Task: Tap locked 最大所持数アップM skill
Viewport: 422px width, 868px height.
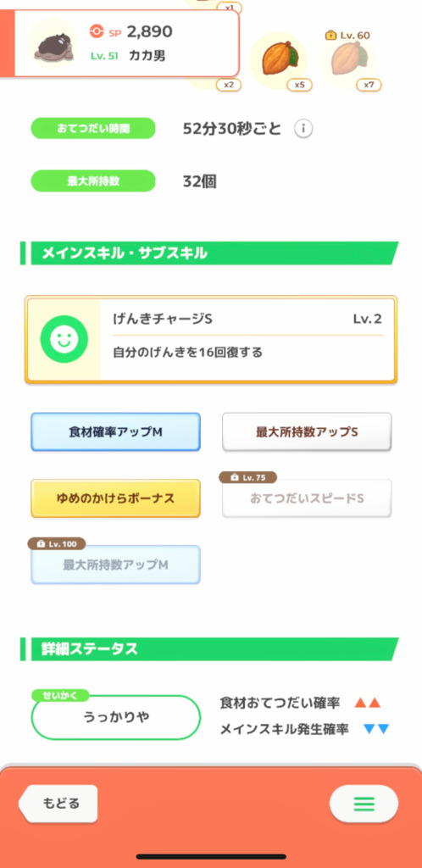Action: click(115, 565)
